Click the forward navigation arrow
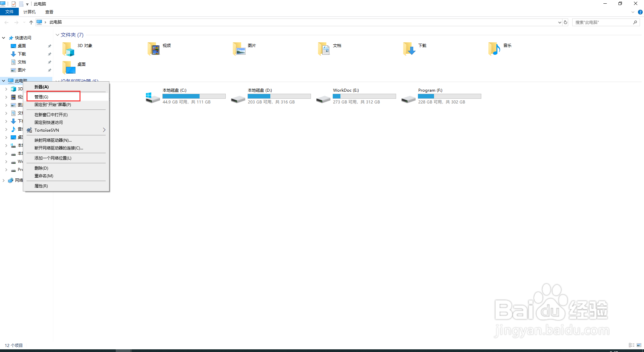644x352 pixels. [x=16, y=22]
